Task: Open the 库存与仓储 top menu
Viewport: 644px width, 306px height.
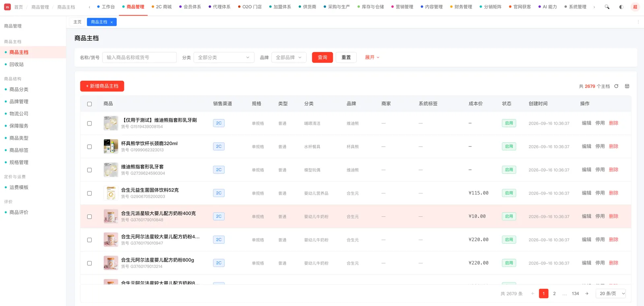Action: tap(370, 7)
